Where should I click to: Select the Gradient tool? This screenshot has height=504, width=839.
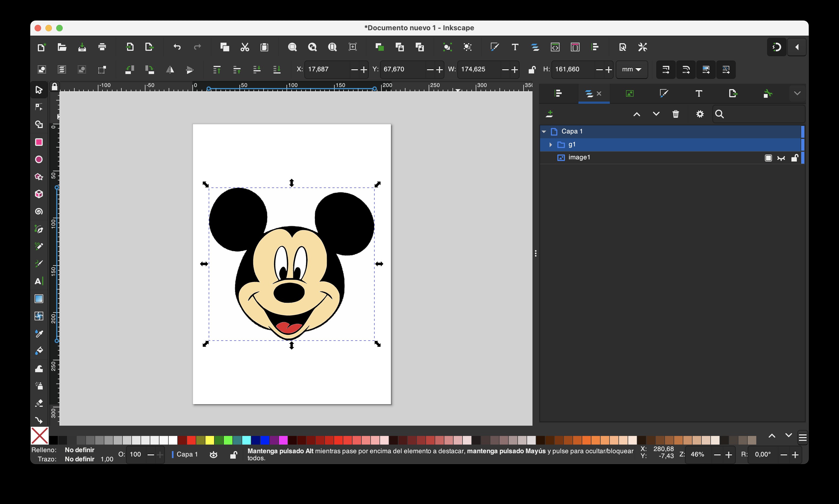click(39, 298)
